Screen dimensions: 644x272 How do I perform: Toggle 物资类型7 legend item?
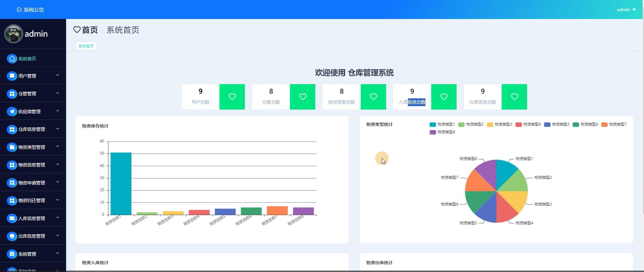click(614, 124)
